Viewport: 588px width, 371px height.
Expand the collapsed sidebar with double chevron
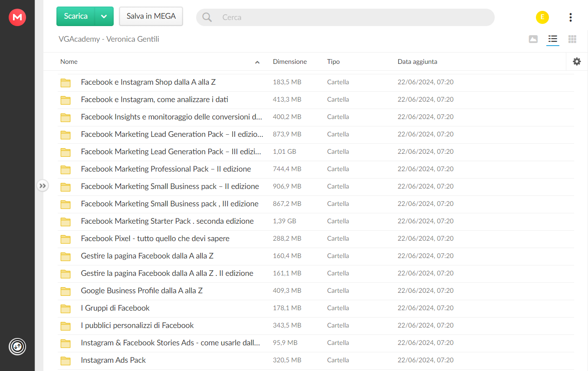pyautogui.click(x=42, y=186)
